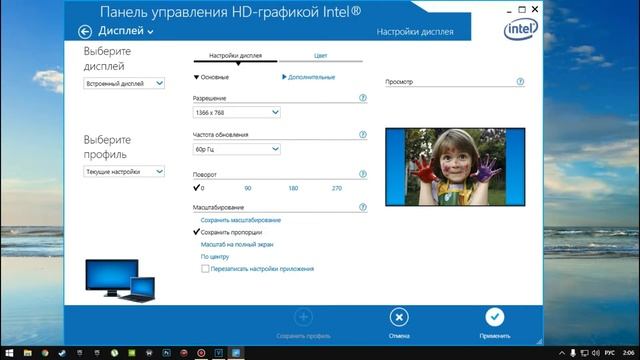
Task: Select rotation 270 degrees
Action: 337,188
